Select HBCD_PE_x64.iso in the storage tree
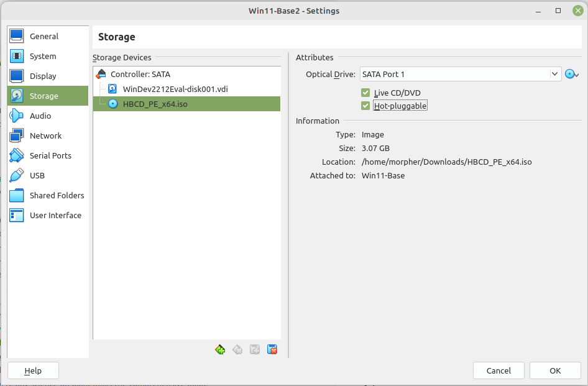 click(x=155, y=104)
